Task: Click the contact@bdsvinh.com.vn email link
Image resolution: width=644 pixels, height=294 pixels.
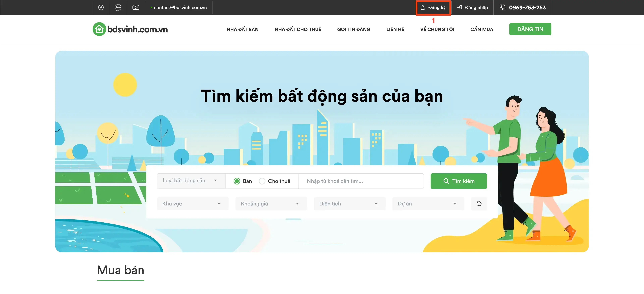Action: coord(181,7)
